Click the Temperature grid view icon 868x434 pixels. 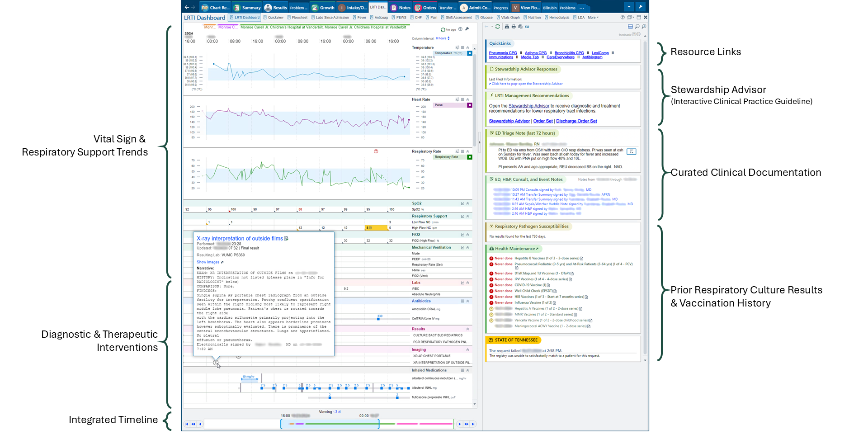point(462,47)
